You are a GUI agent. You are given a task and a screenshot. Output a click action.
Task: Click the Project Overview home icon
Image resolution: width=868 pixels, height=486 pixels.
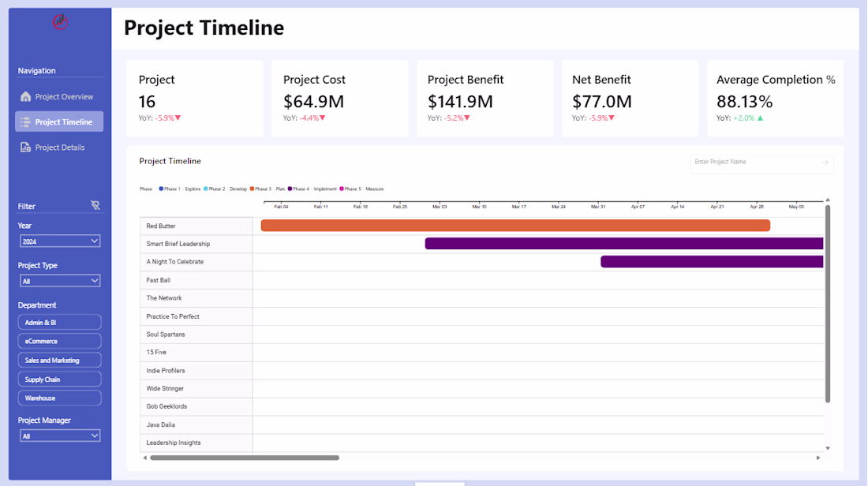coord(25,97)
